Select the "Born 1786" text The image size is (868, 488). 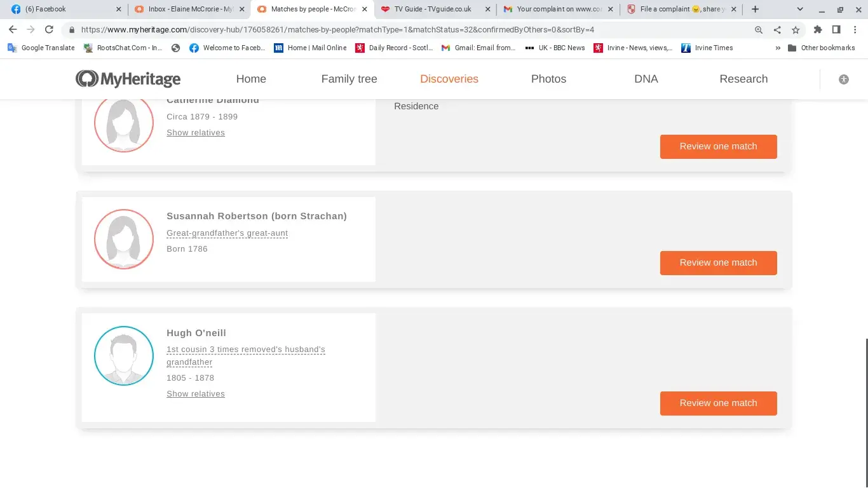pyautogui.click(x=187, y=249)
